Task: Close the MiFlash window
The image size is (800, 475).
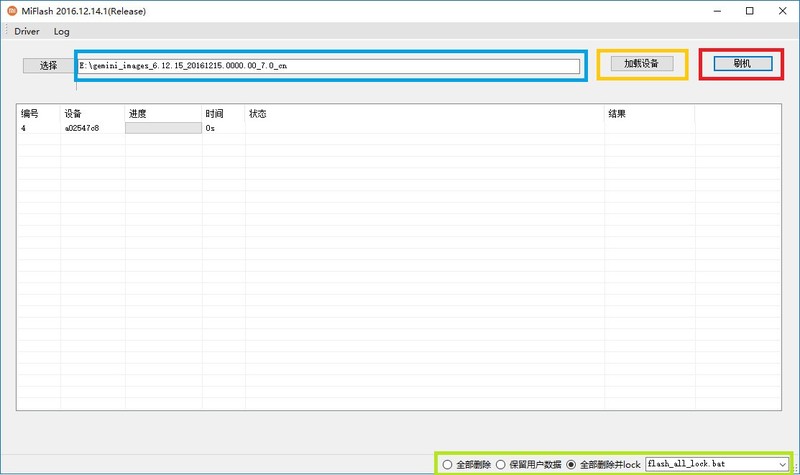Action: (x=782, y=11)
